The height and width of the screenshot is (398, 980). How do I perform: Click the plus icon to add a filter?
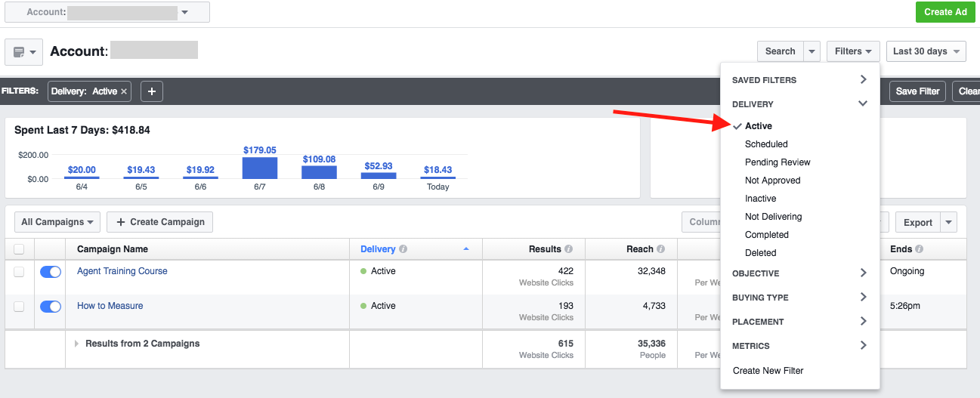pyautogui.click(x=152, y=91)
